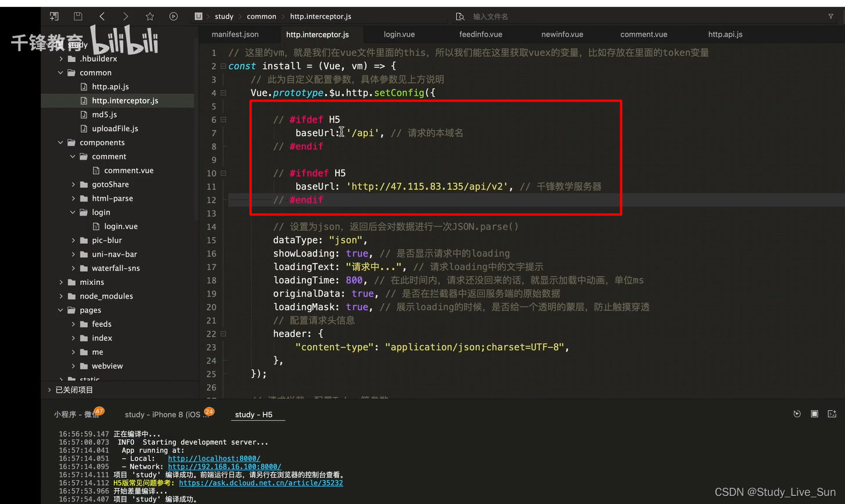The image size is (845, 504).
Task: Open the 小程序 - 微信 console tab
Action: click(x=77, y=414)
